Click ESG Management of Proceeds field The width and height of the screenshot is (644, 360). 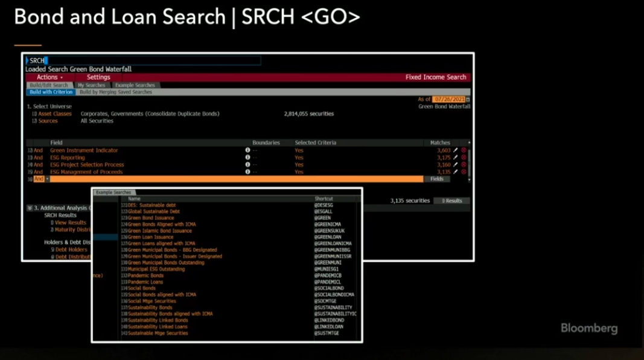point(86,172)
